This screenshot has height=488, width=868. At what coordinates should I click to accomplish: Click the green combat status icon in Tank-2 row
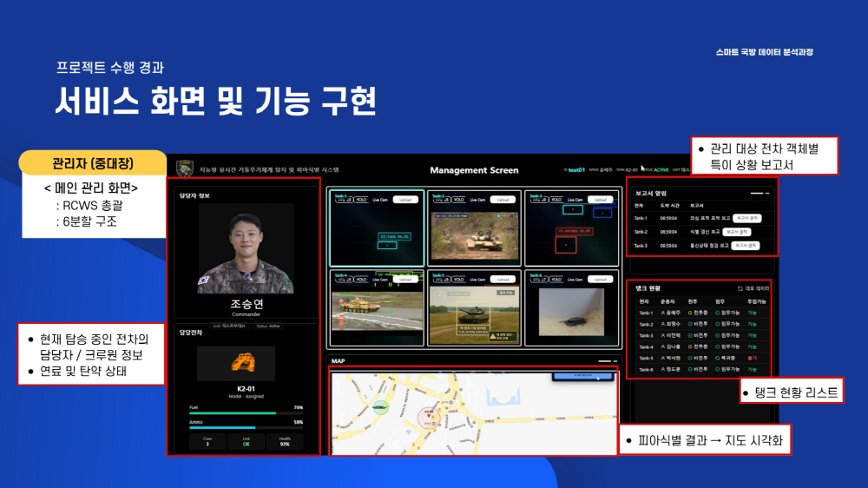click(x=690, y=324)
